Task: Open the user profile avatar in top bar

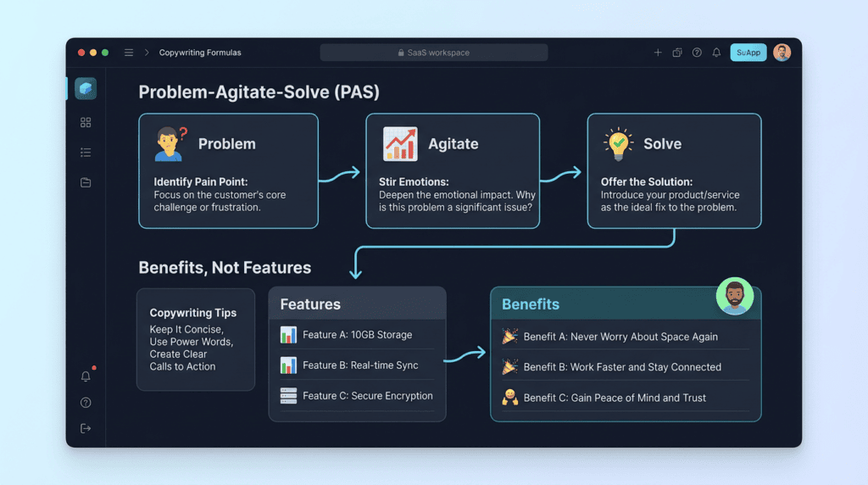Action: coord(782,53)
